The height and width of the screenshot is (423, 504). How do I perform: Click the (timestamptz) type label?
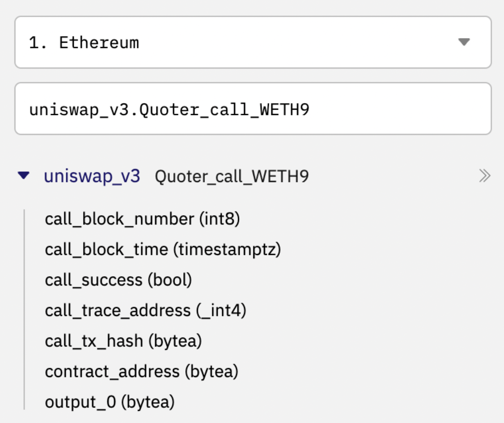[227, 250]
